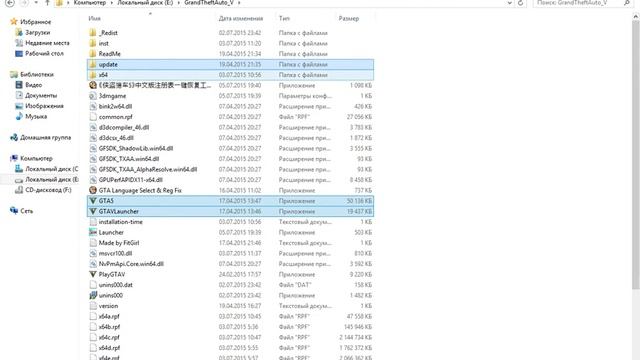Click GTA Language Select & Reg Fix icon
The height and width of the screenshot is (360, 640).
coord(93,190)
